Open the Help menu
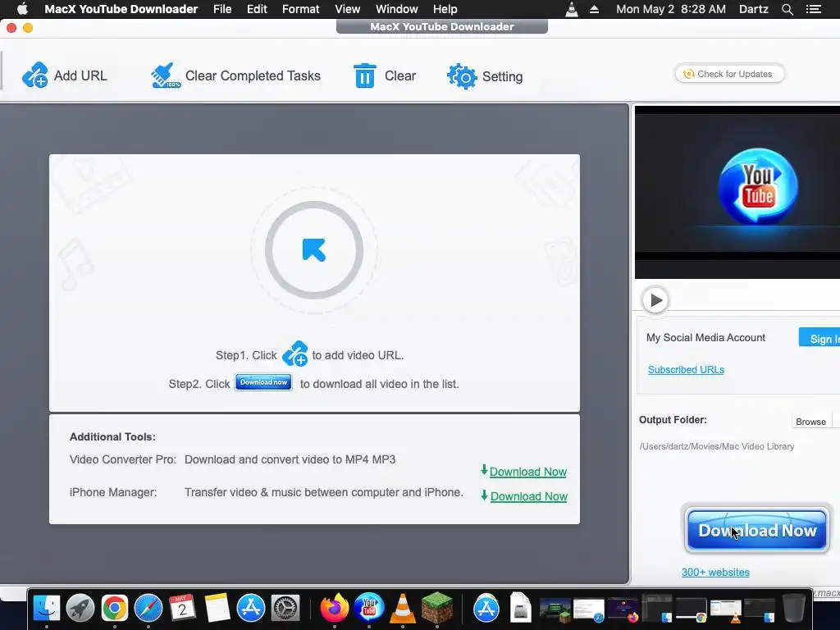Screen dimensions: 840x630 445,9
